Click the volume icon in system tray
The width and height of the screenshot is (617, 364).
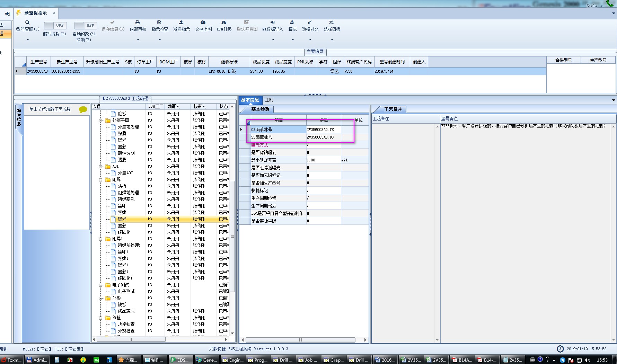pos(587,360)
